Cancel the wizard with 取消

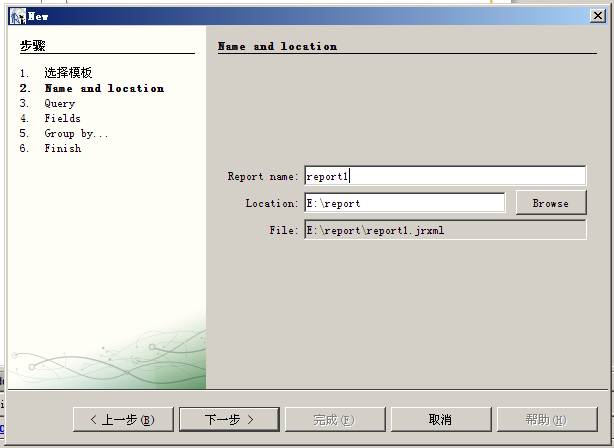point(441,419)
